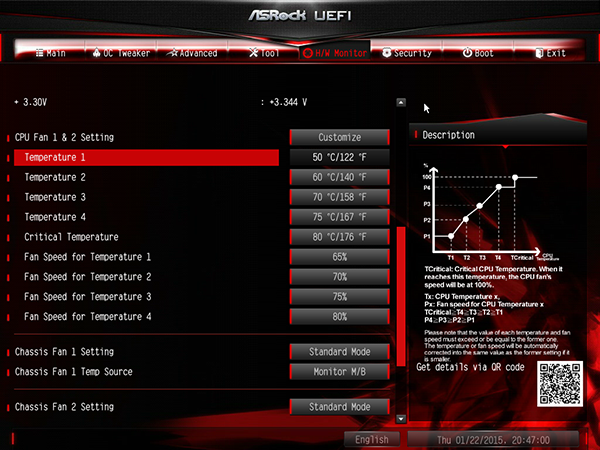Change Temperature 2 value 60°C/140°F
Viewport: 600px width, 450px height.
tap(339, 177)
